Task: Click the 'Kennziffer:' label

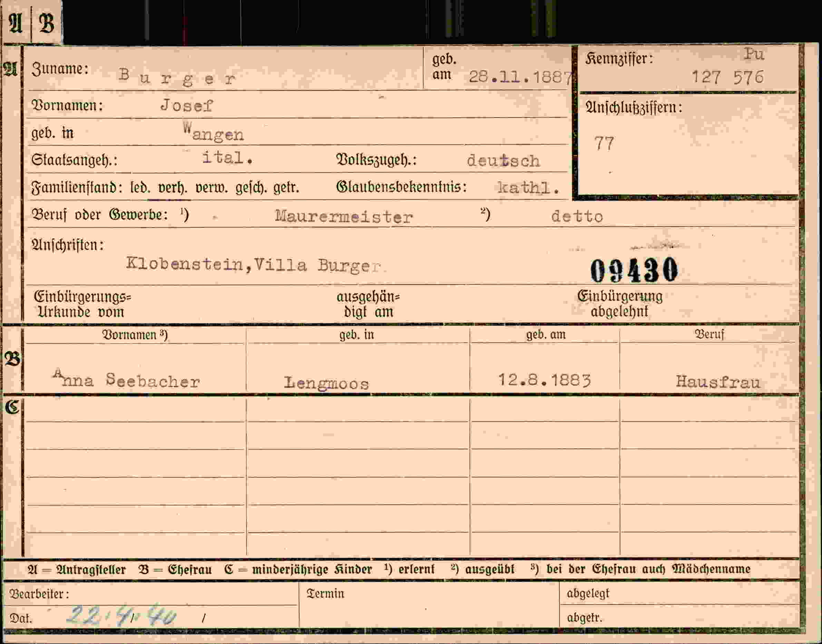Action: [619, 59]
